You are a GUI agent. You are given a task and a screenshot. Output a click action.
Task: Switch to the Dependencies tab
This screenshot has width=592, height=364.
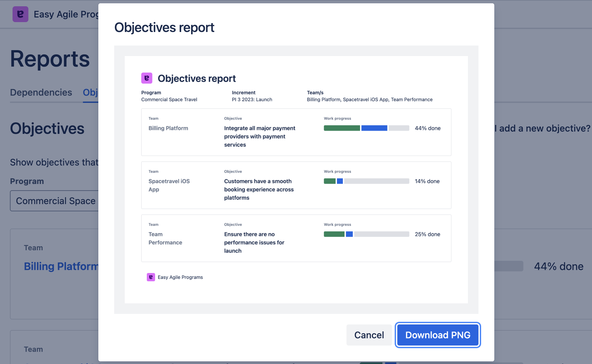tap(41, 92)
